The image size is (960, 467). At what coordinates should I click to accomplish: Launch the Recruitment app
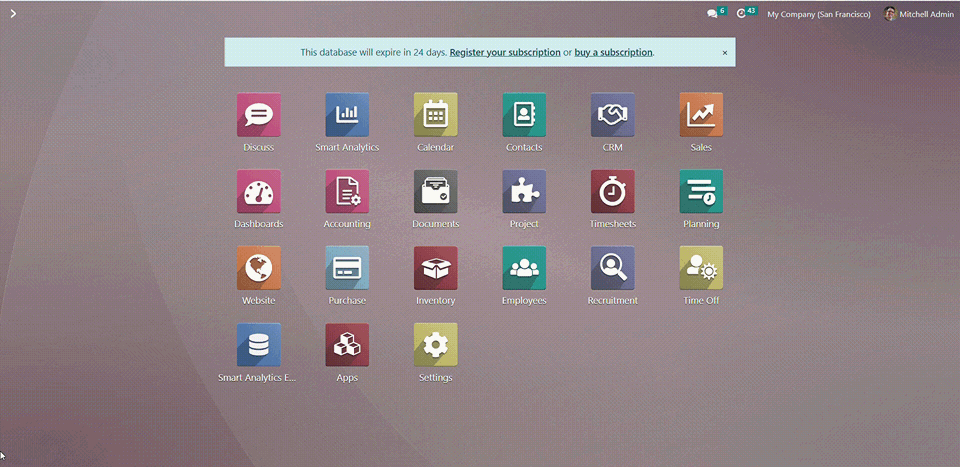pyautogui.click(x=612, y=268)
